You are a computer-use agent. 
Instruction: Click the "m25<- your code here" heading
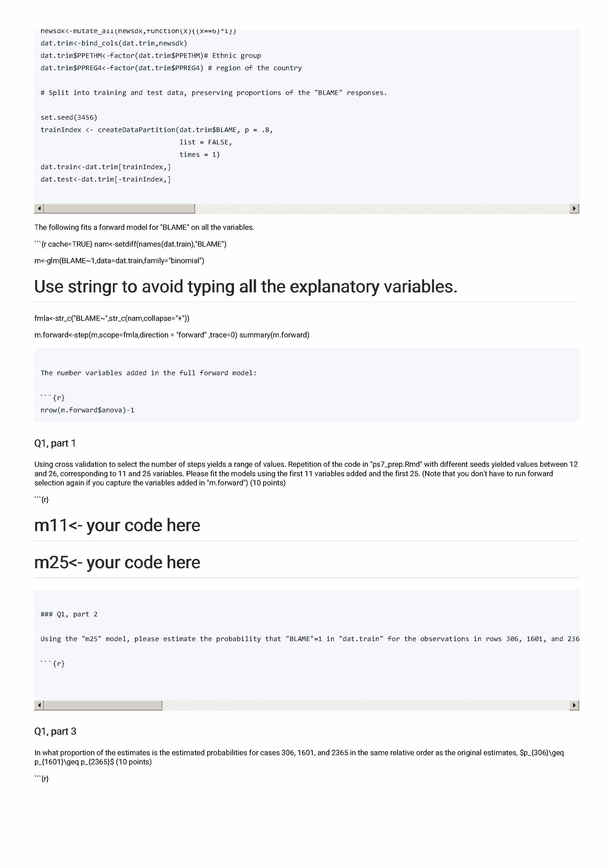(x=117, y=562)
